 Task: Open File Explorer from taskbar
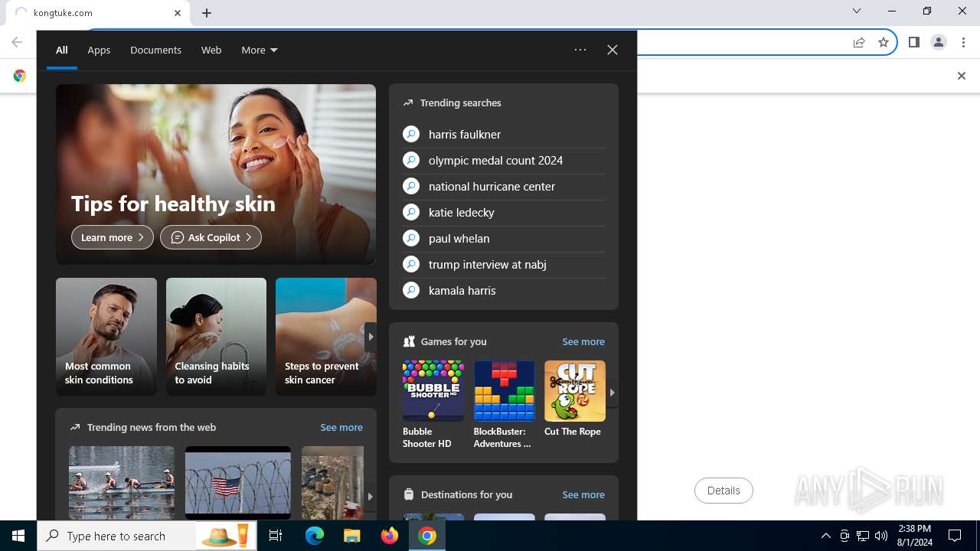click(x=351, y=536)
